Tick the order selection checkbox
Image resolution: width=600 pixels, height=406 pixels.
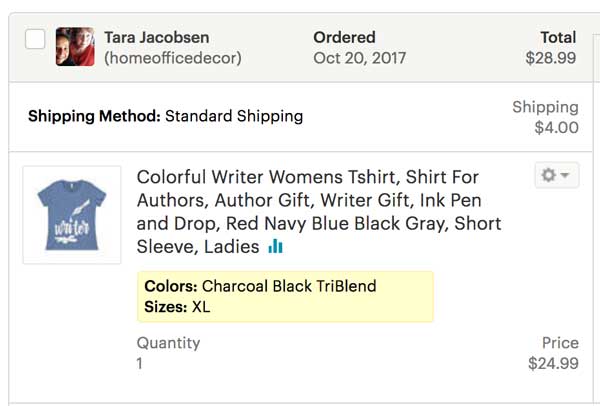pyautogui.click(x=35, y=39)
